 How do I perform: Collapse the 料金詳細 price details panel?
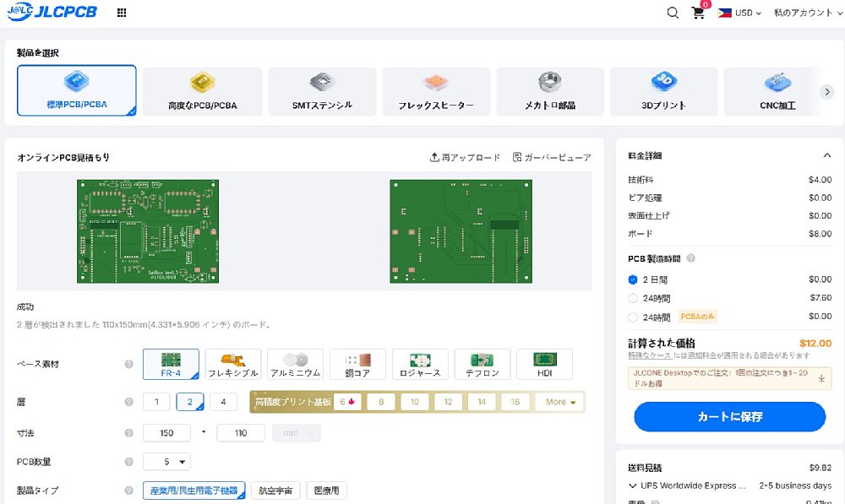pyautogui.click(x=826, y=155)
